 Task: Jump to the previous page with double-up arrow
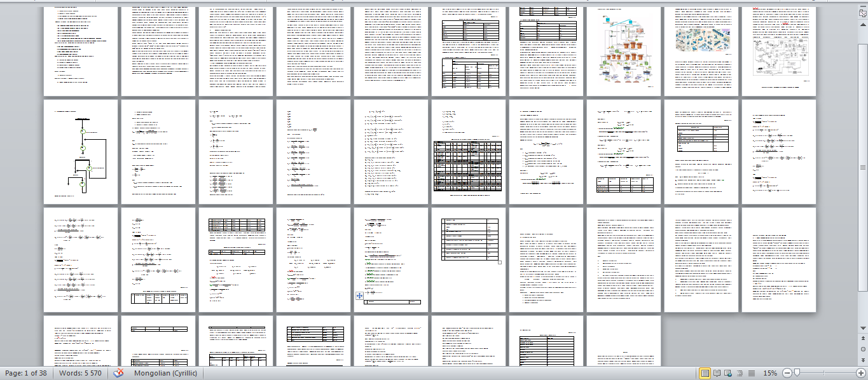(x=862, y=339)
